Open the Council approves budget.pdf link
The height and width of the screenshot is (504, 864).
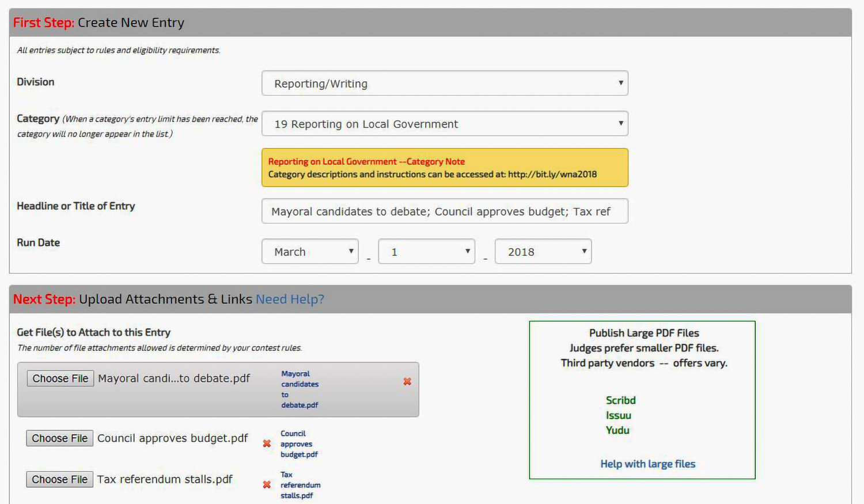pyautogui.click(x=299, y=444)
